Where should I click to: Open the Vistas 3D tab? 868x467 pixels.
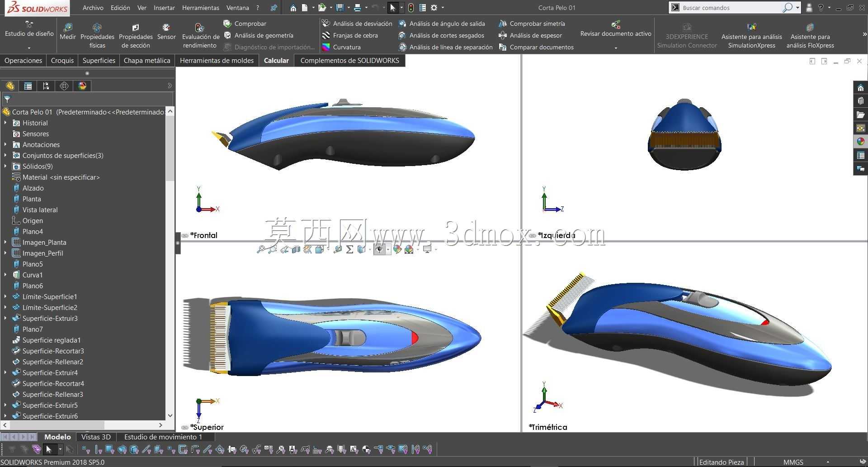pos(96,437)
